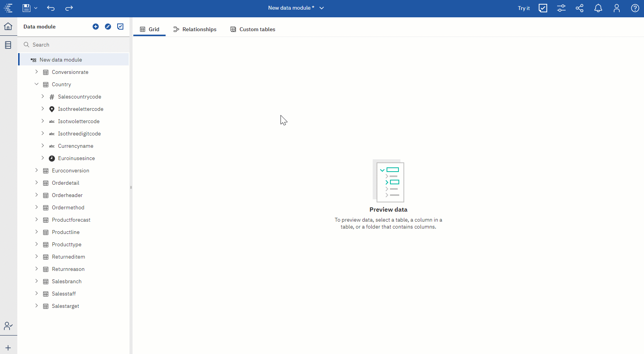644x354 pixels.
Task: Open the properties sliders icon
Action: click(561, 8)
